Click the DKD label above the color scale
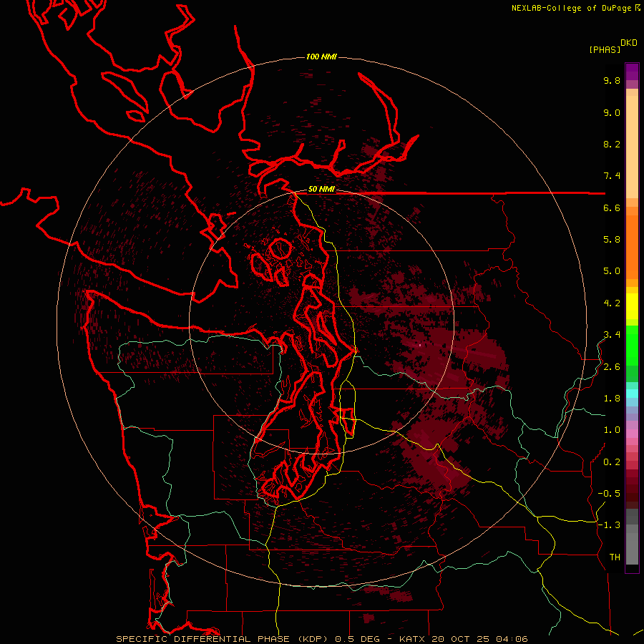Screen dimensions: 644x644 pyautogui.click(x=629, y=43)
